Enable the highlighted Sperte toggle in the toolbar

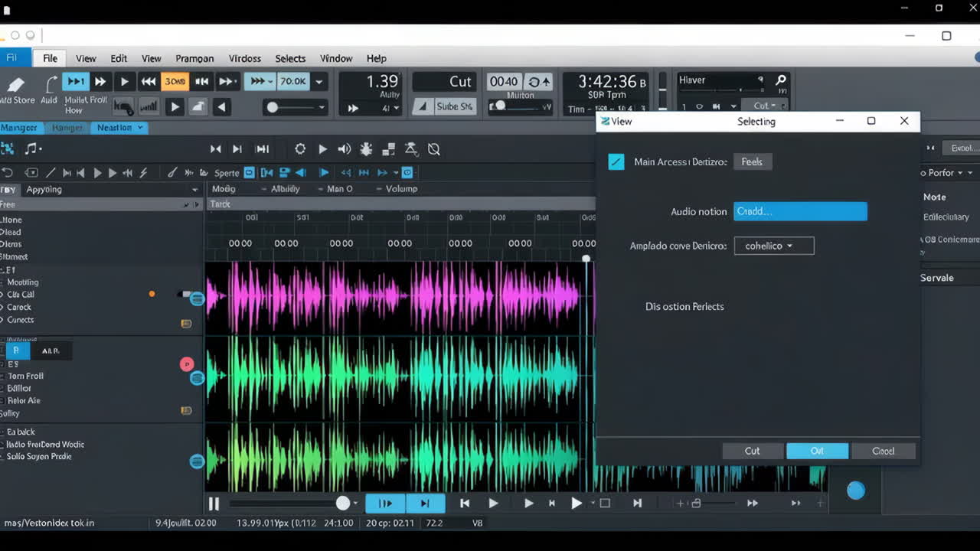(x=250, y=172)
